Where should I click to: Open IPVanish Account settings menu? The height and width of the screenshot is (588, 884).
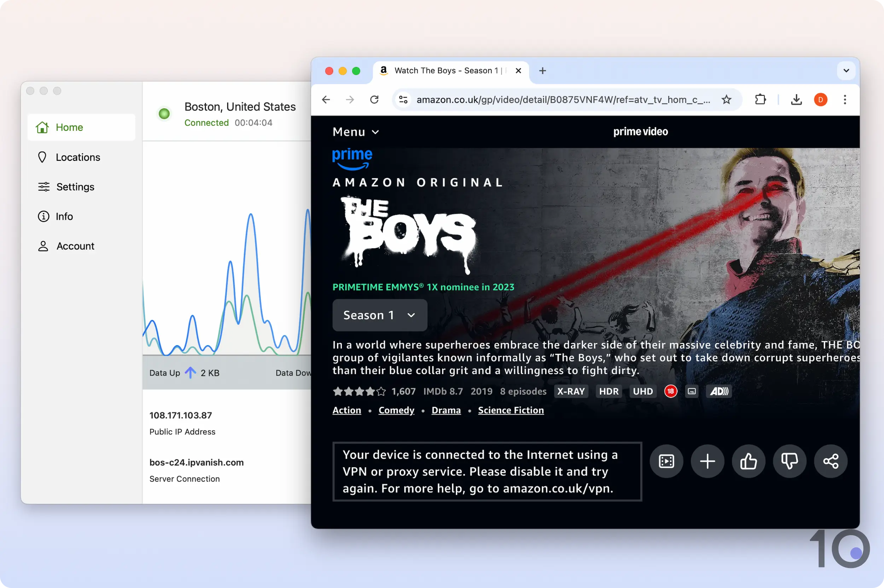tap(75, 246)
